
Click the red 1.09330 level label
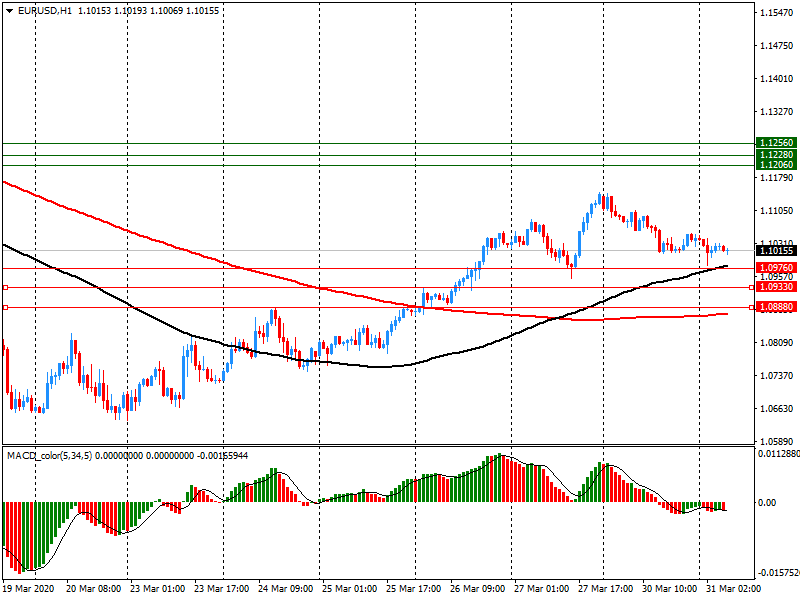776,287
